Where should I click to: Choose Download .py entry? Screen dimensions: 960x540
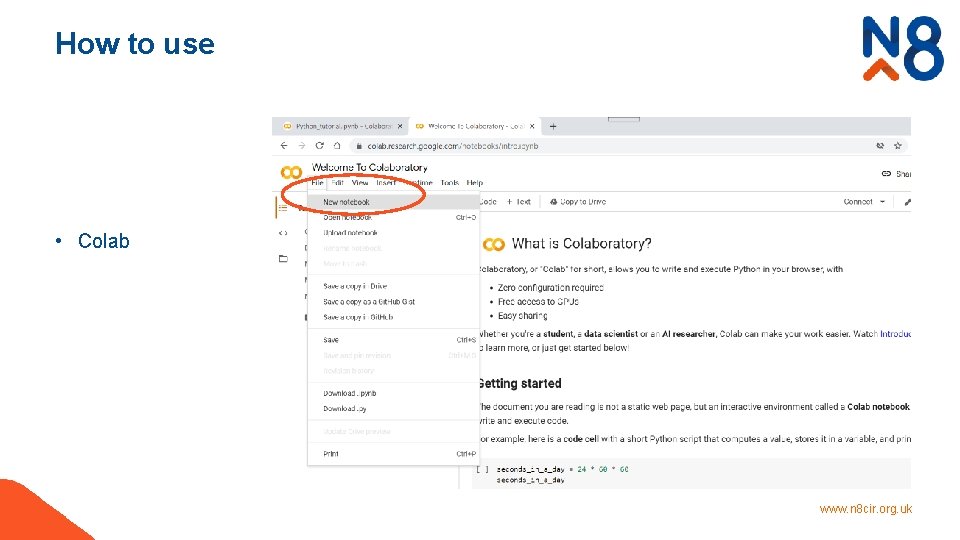tap(393, 408)
